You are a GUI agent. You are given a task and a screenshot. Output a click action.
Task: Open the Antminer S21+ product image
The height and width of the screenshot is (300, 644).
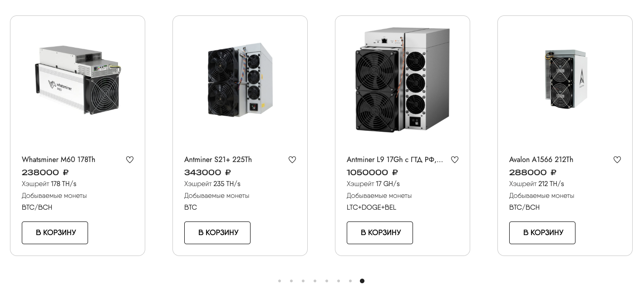coord(240,80)
